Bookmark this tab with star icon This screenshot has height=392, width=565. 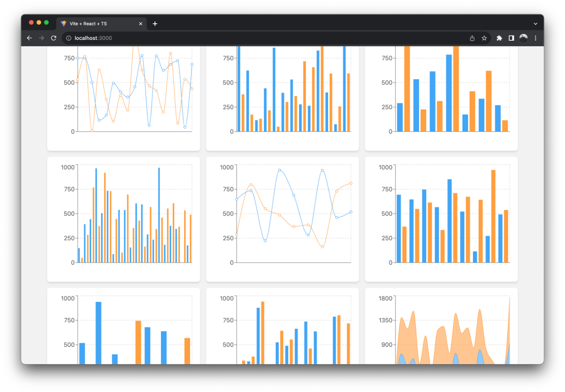[x=484, y=38]
